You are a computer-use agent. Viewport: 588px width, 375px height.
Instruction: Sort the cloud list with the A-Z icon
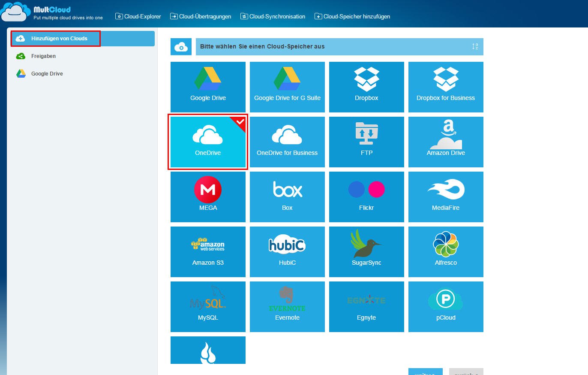[x=475, y=46]
